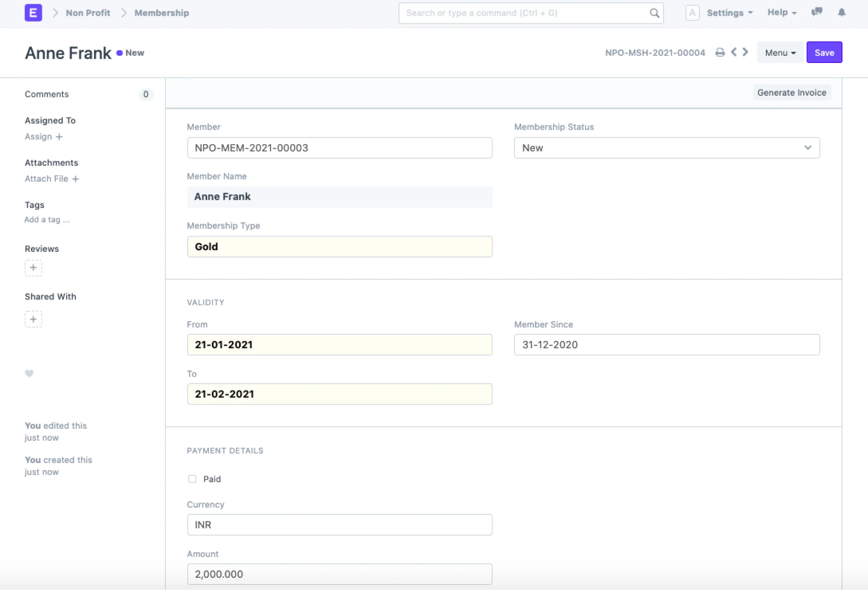
Task: Open the notifications bell
Action: click(x=842, y=13)
